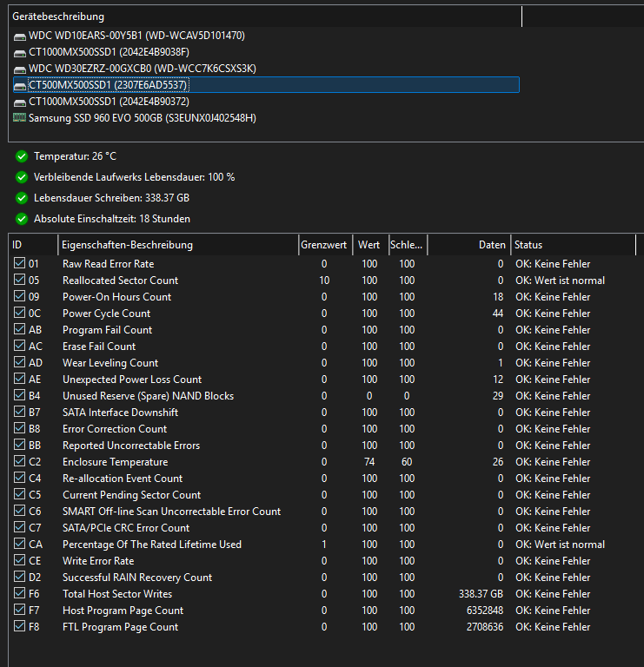
Task: Uncheck attribute 05 Reallocated Sector Count
Action: (19, 280)
